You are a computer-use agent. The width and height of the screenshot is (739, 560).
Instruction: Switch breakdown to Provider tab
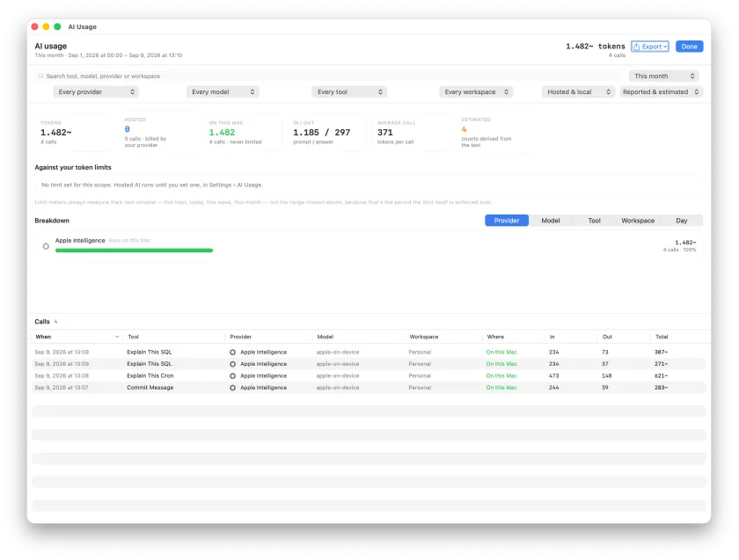click(507, 221)
